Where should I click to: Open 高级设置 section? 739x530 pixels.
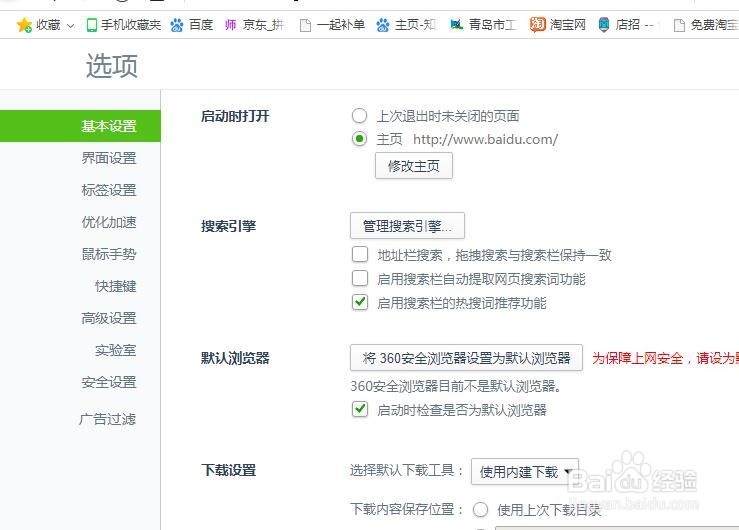point(109,318)
